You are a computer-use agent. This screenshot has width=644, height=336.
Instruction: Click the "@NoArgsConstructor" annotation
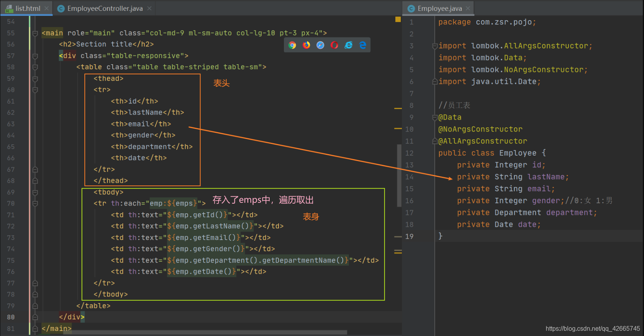(x=480, y=129)
